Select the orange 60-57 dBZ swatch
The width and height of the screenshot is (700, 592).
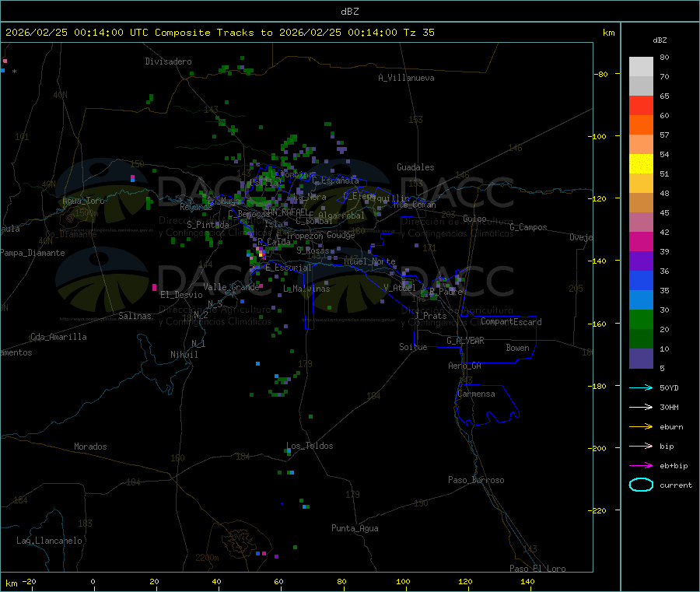click(641, 125)
